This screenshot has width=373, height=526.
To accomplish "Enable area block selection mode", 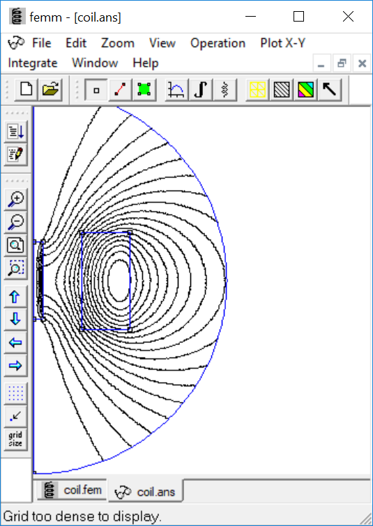I will click(x=144, y=90).
